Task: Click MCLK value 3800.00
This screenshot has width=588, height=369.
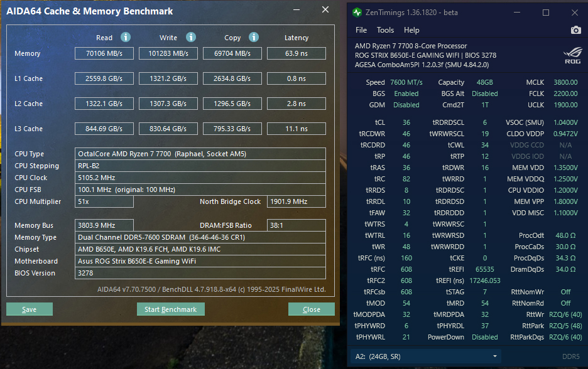Action: tap(565, 82)
